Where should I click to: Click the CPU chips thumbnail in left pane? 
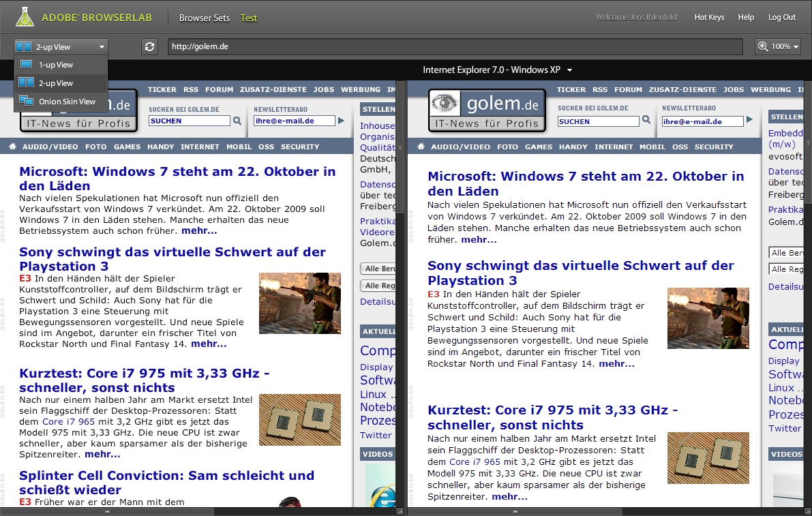pos(300,420)
